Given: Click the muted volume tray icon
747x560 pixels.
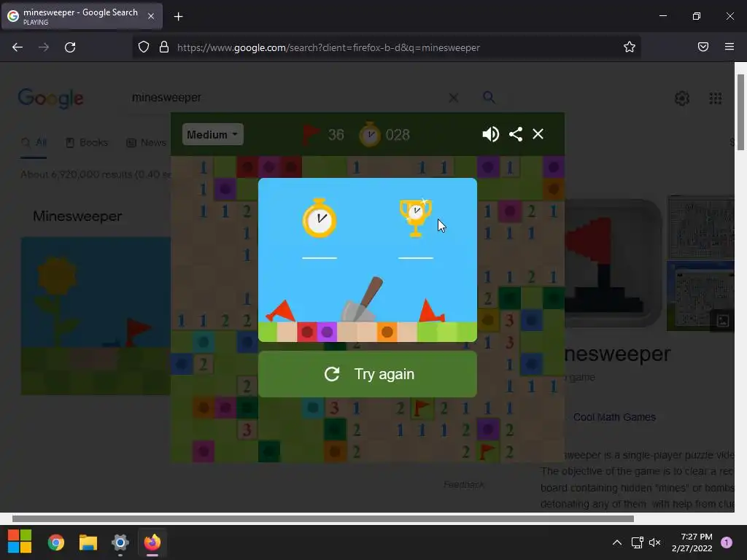Looking at the screenshot, I should click(x=655, y=542).
